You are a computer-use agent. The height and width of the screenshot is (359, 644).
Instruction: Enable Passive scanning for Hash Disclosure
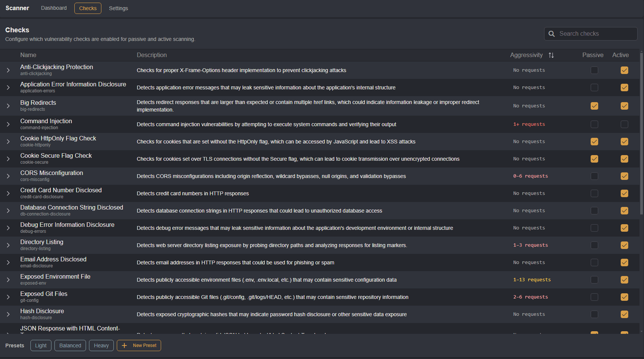594,314
